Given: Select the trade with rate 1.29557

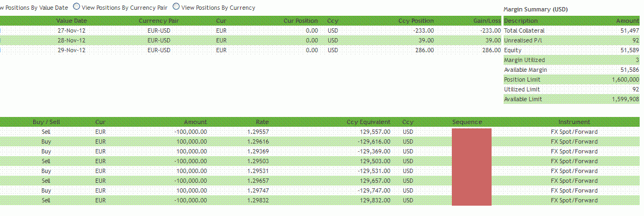Looking at the screenshot, I should click(320, 132).
